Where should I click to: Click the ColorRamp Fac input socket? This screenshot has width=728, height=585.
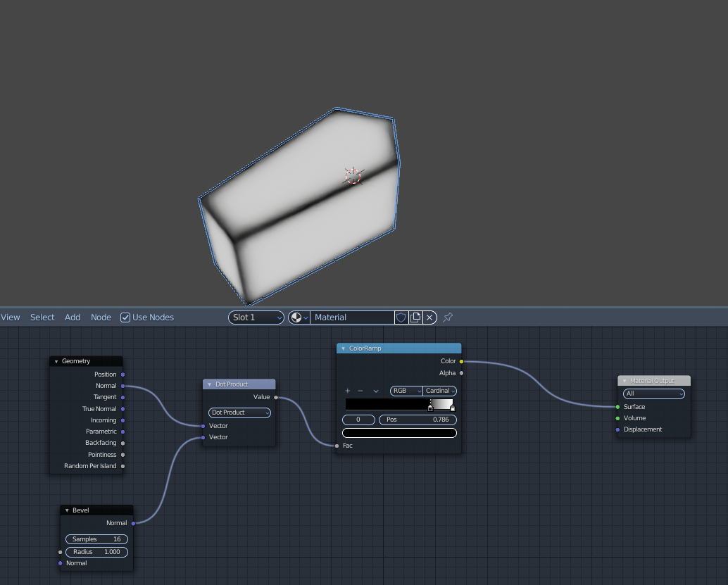point(337,446)
